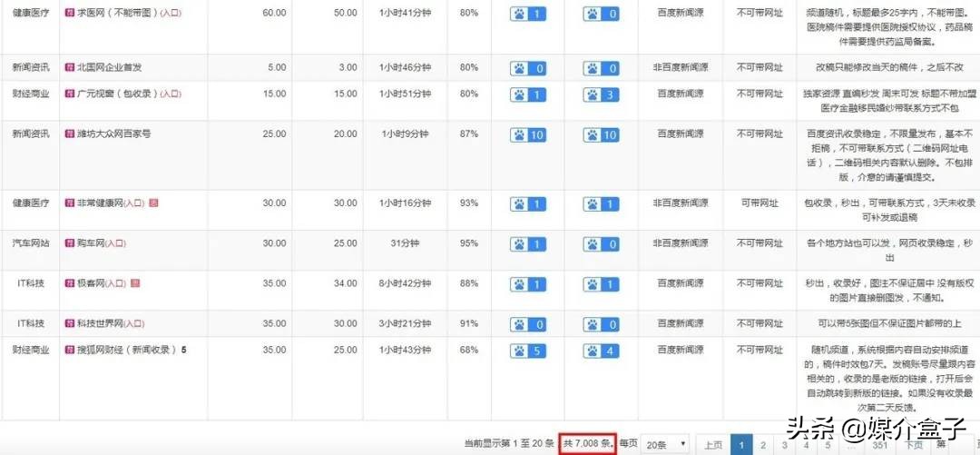Click the 下页 next page button
The height and width of the screenshot is (455, 980).
click(x=914, y=445)
